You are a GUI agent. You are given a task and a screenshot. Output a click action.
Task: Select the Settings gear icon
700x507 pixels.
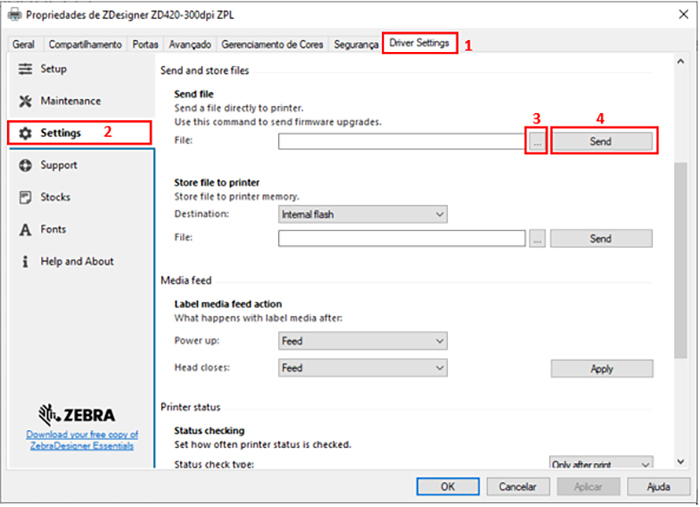pyautogui.click(x=26, y=133)
